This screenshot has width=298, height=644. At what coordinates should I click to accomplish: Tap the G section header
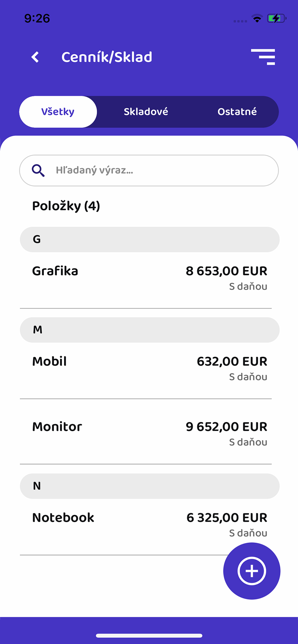point(149,239)
